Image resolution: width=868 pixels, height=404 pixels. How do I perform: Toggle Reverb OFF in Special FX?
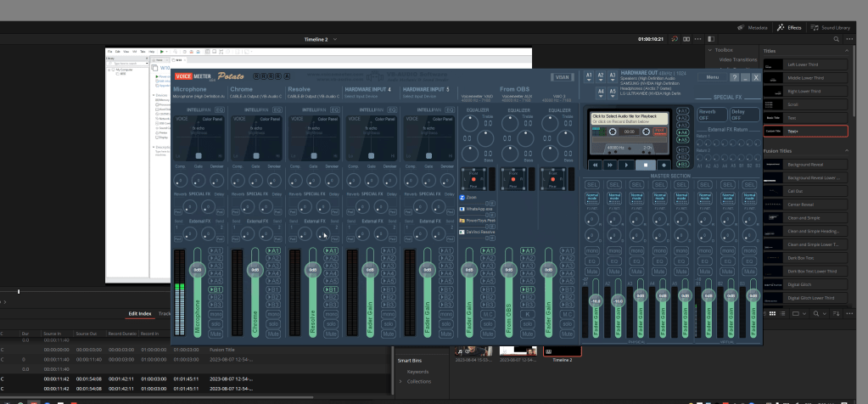point(711,115)
